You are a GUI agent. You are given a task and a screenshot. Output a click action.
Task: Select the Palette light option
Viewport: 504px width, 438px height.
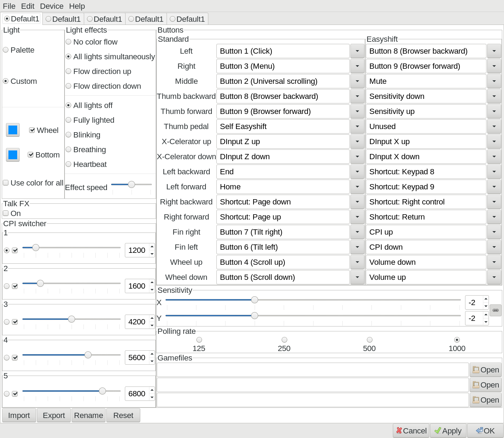[x=19, y=50]
